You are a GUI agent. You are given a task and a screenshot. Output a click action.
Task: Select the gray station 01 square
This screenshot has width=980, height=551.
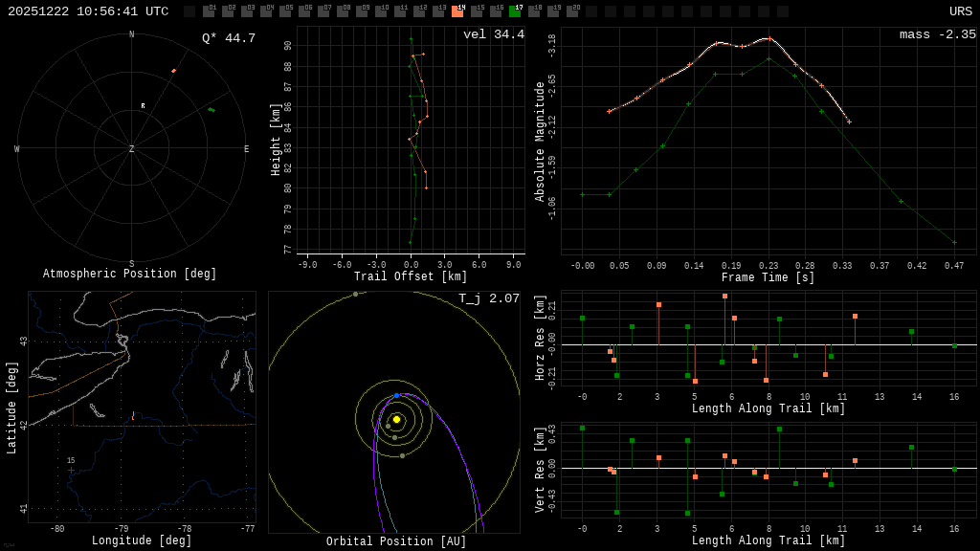click(209, 11)
